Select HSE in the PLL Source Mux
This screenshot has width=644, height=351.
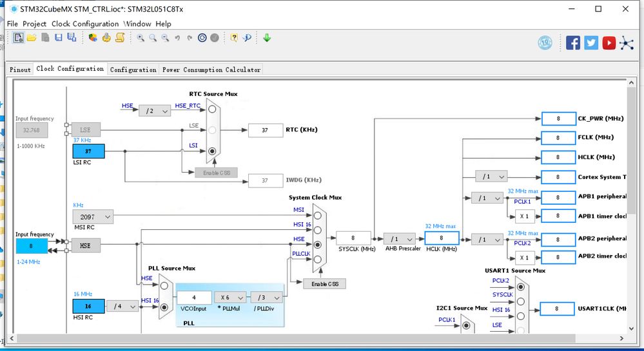tap(164, 286)
